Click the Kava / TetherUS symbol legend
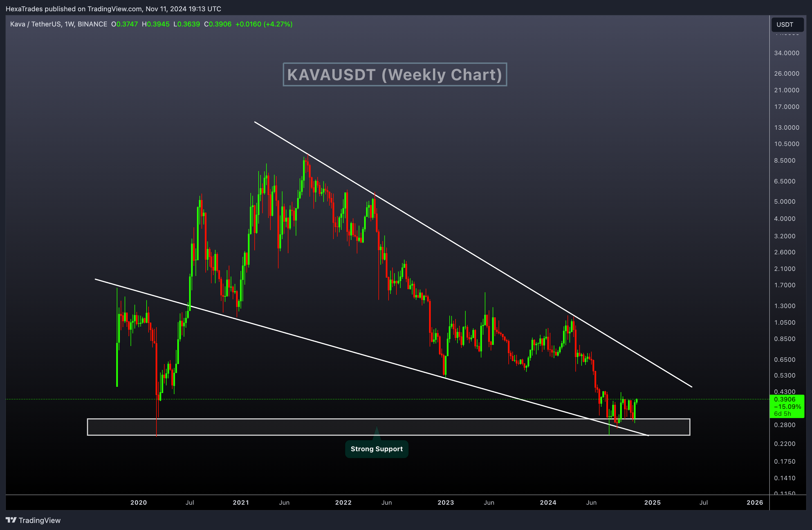812x530 pixels. click(x=59, y=24)
